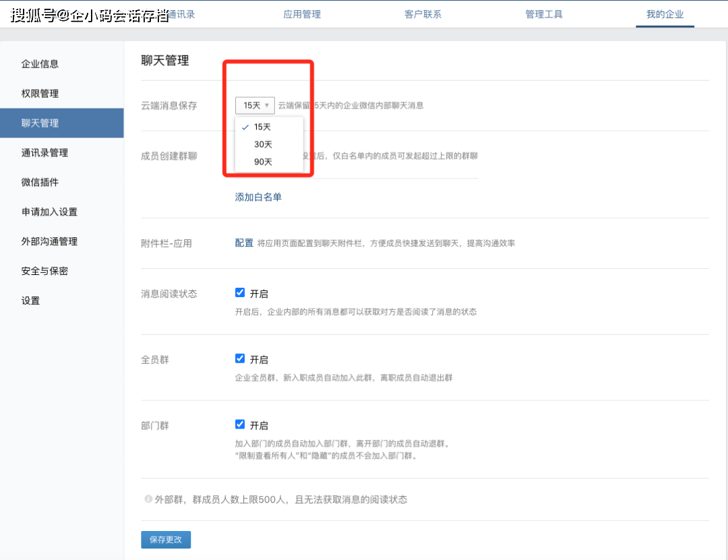The image size is (728, 560).
Task: Click the 添加白名单 link
Action: tap(258, 197)
